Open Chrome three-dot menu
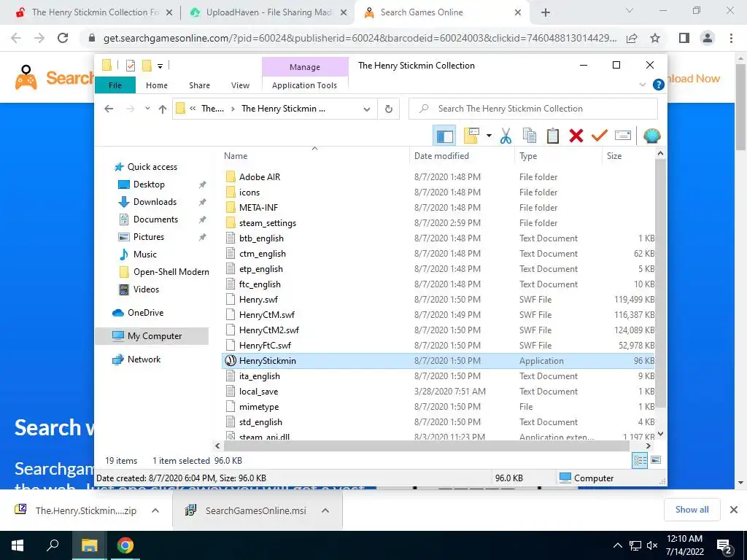The image size is (747, 560). 731,38
